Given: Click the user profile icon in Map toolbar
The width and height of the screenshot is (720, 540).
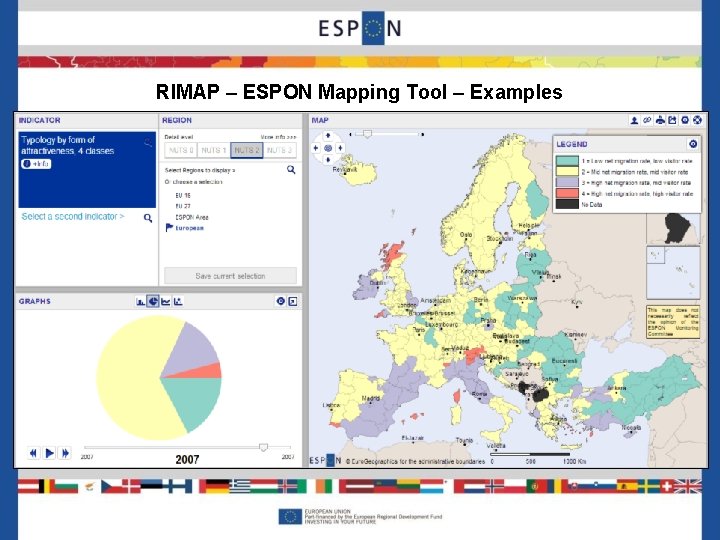Looking at the screenshot, I should click(x=634, y=120).
